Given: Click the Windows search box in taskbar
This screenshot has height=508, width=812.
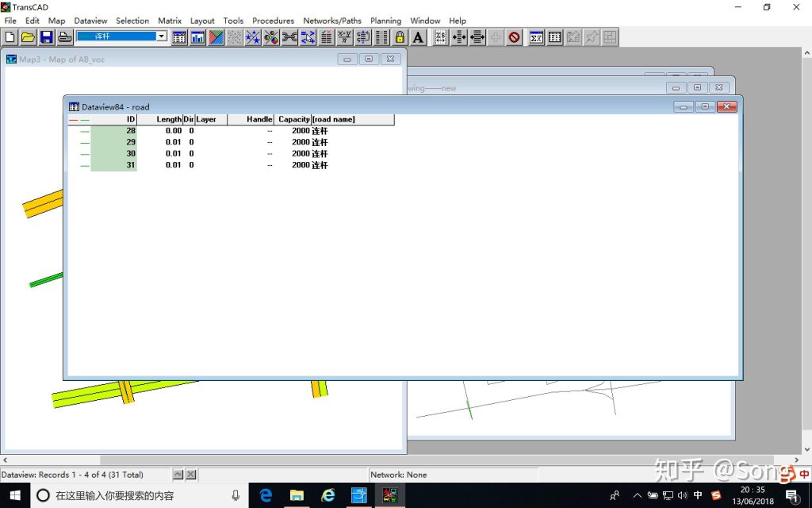Looking at the screenshot, I should [x=139, y=495].
